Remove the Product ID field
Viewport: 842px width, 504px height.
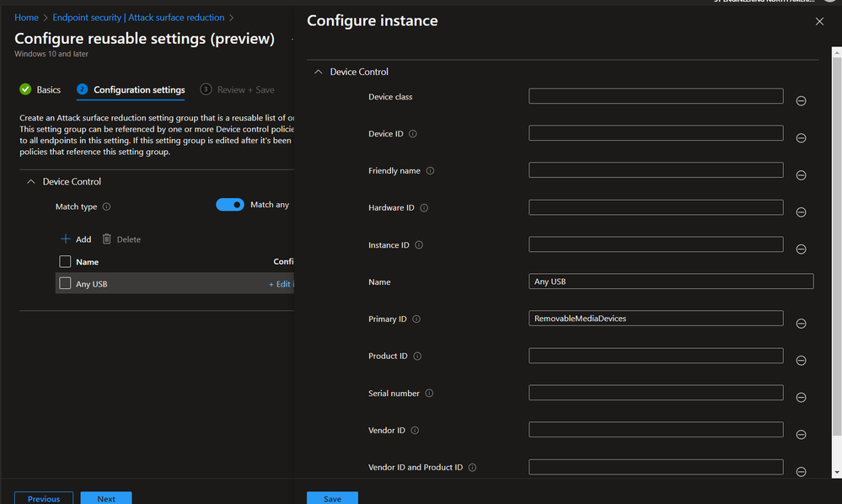tap(801, 360)
